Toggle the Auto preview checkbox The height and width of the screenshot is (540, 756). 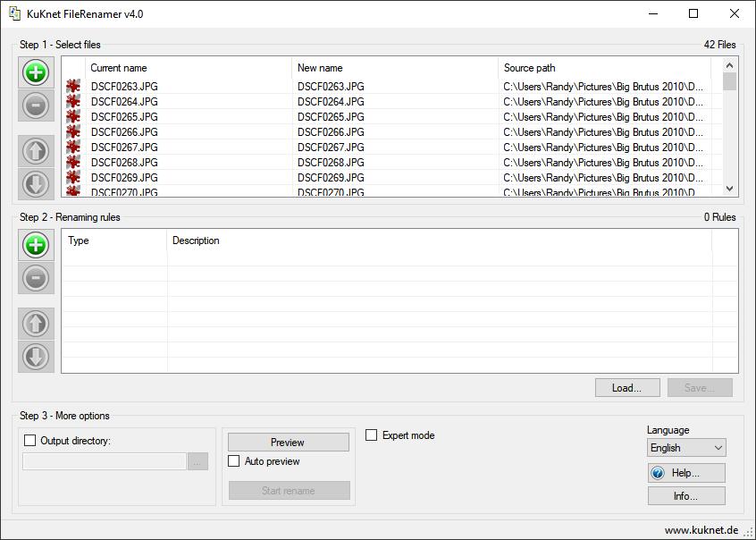[x=234, y=460]
